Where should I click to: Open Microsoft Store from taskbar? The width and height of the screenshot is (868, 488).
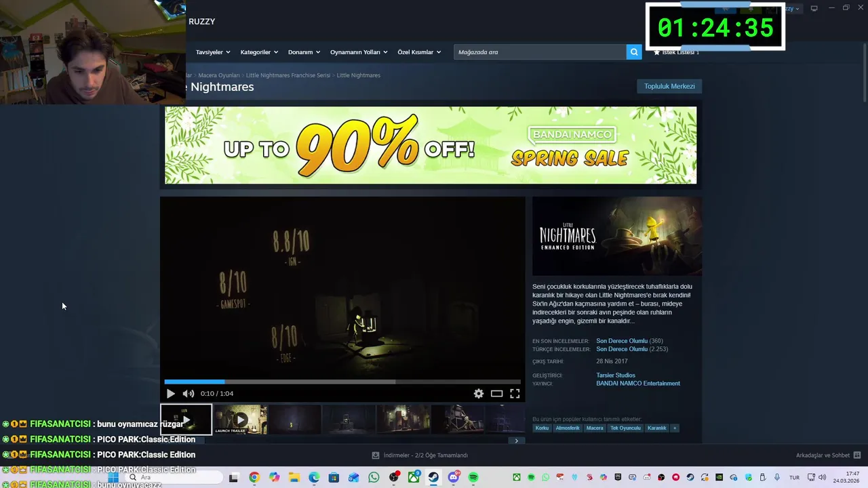[x=334, y=477]
